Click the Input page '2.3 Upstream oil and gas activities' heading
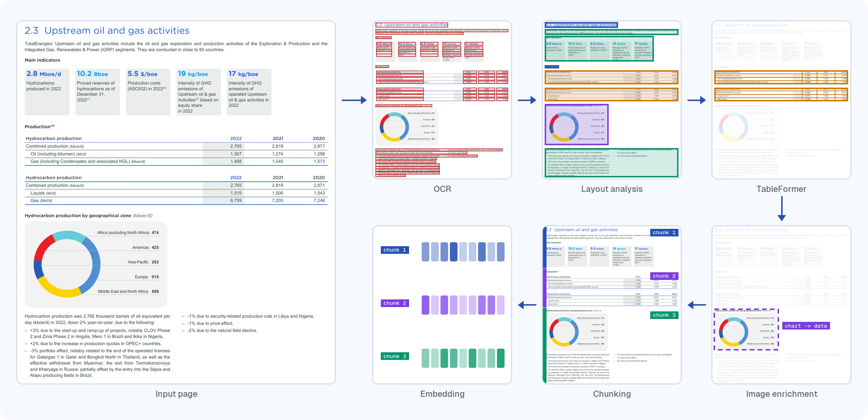The image size is (868, 420). tap(107, 30)
